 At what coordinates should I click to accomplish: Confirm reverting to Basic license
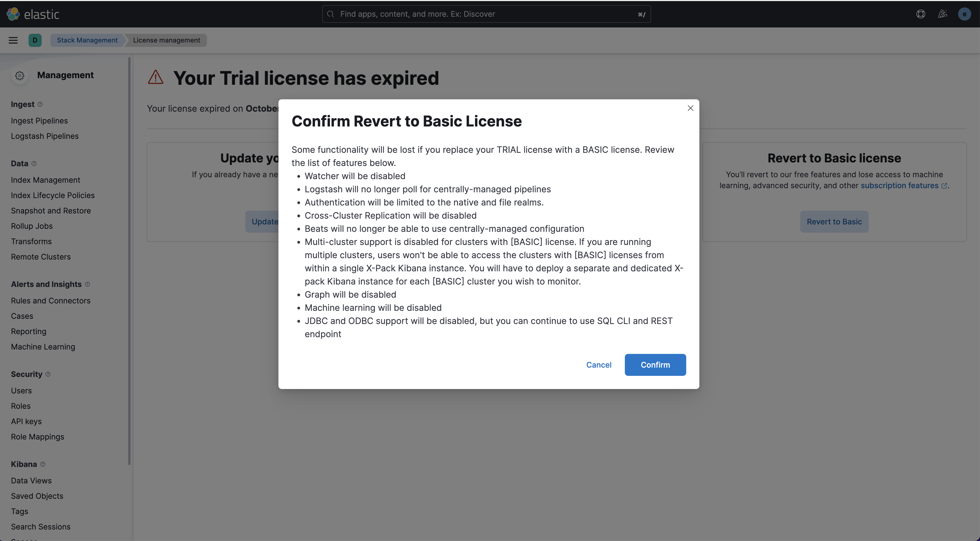(655, 365)
